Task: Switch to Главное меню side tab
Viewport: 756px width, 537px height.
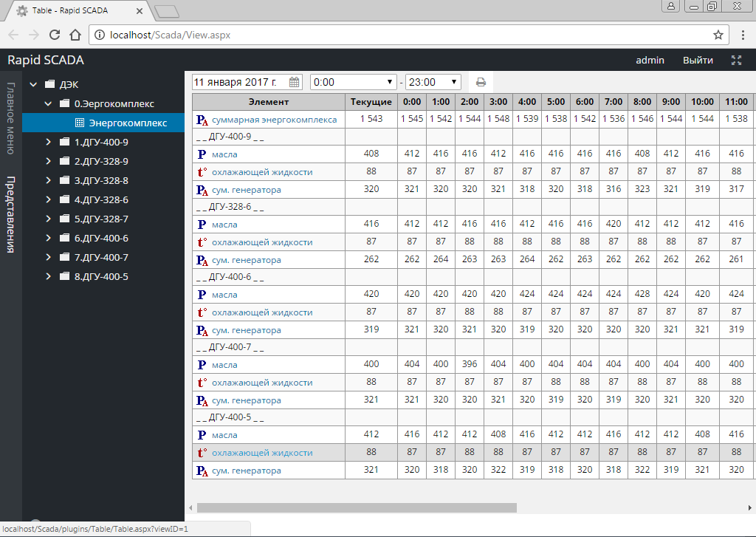Action: (x=10, y=118)
